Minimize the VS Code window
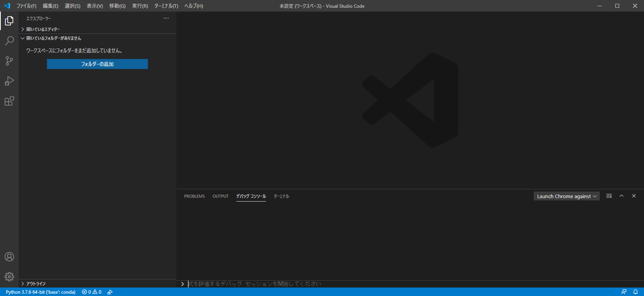 (x=600, y=6)
